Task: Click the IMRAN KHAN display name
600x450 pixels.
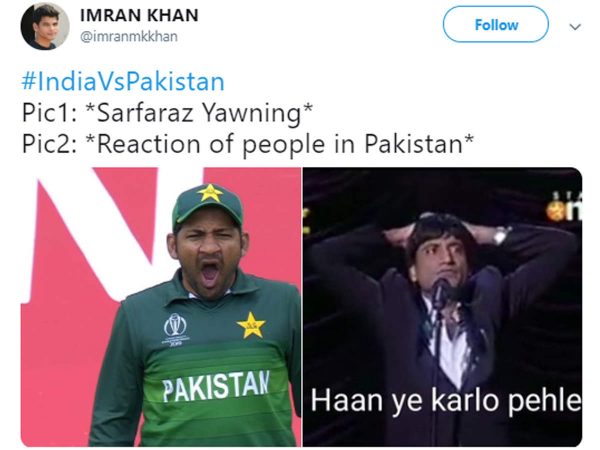Action: (x=139, y=16)
